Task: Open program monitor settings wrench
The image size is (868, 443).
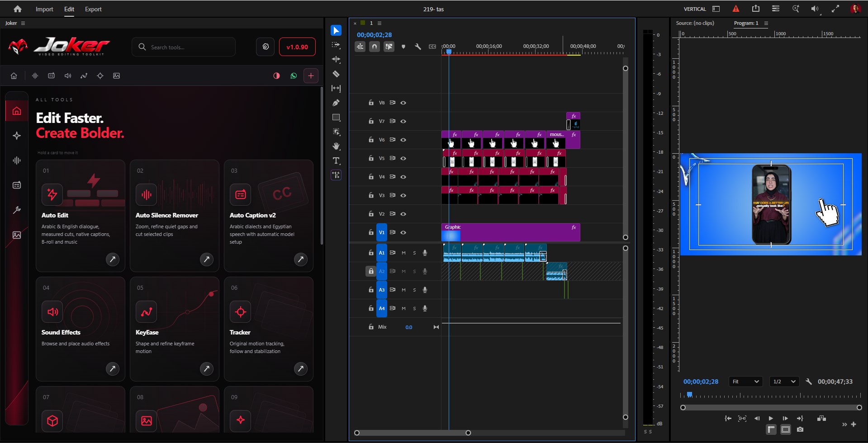Action: coord(809,382)
